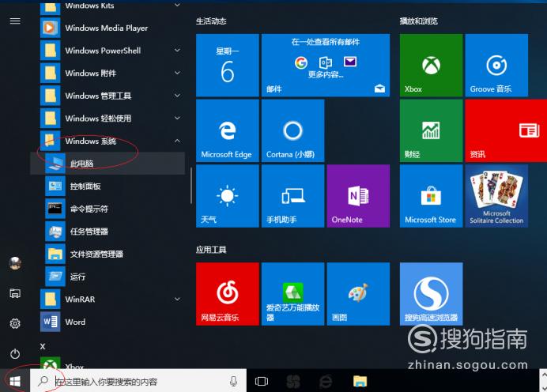Viewport: 547px width, 392px height.
Task: Expand the Windows 轻松使用 folder
Action: pos(108,119)
